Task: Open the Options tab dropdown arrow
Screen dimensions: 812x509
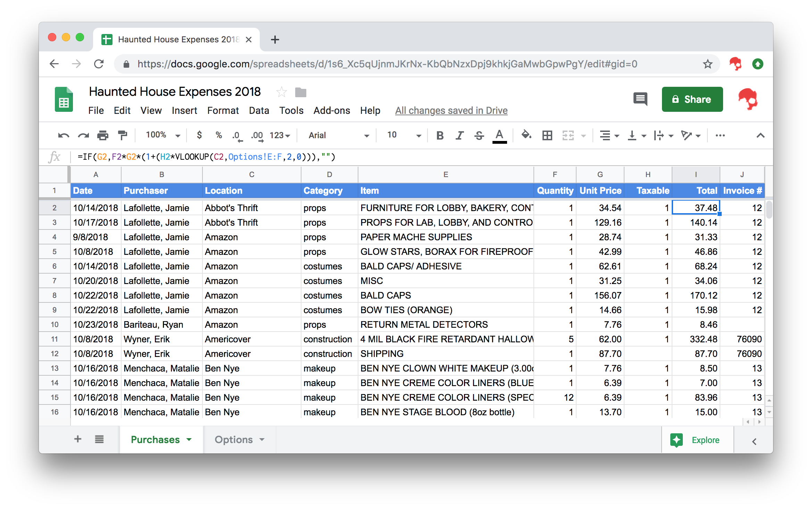Action: pos(262,440)
